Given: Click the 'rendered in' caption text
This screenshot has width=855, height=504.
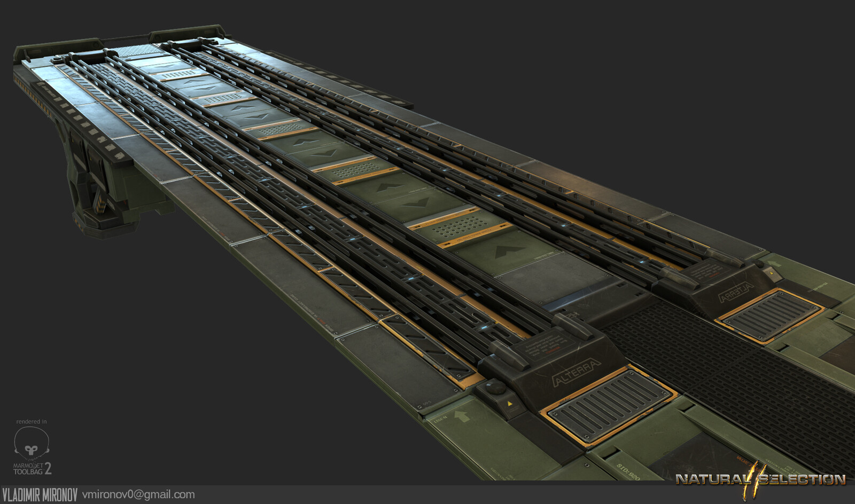Looking at the screenshot, I should (x=32, y=422).
